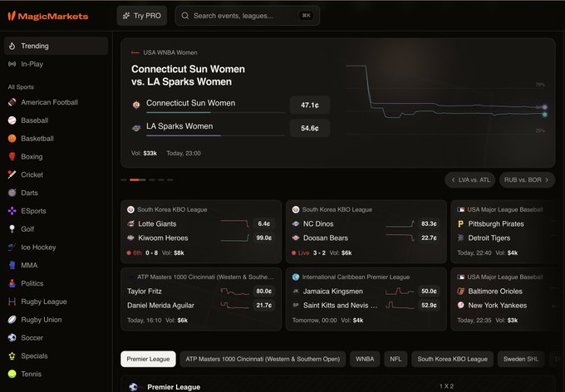The image size is (565, 392).
Task: Click the Golf ball icon
Action: (x=12, y=228)
